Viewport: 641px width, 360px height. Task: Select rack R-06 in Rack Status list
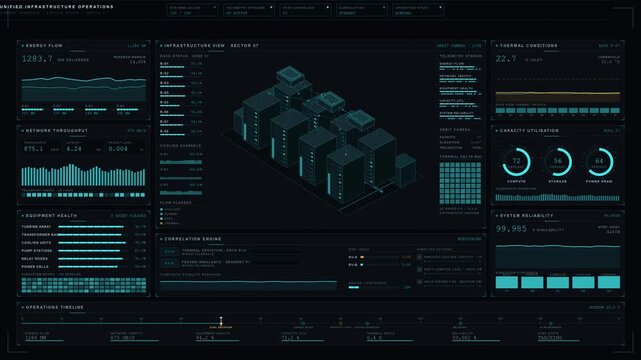point(181,113)
